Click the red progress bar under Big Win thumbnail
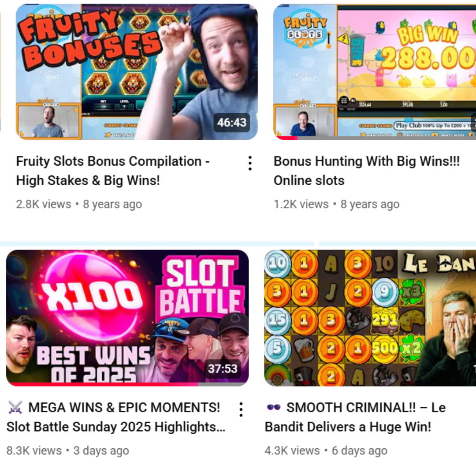476x476 pixels. [x=287, y=138]
